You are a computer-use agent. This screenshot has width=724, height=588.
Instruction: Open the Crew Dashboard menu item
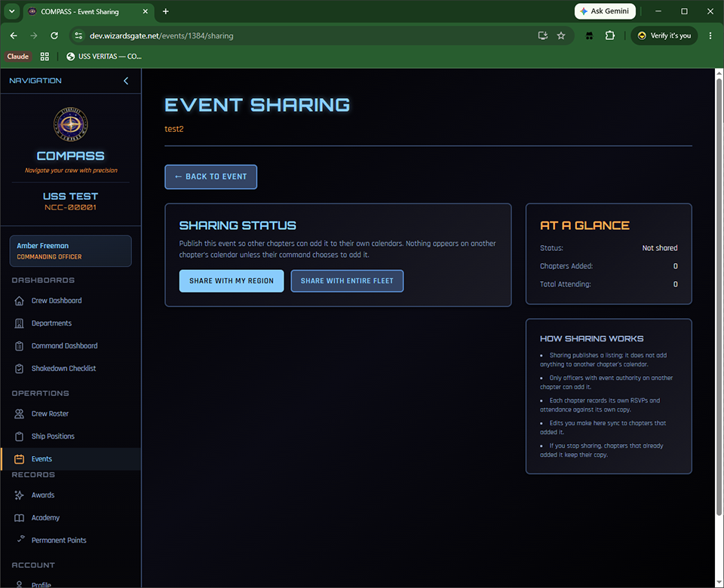[71, 301]
